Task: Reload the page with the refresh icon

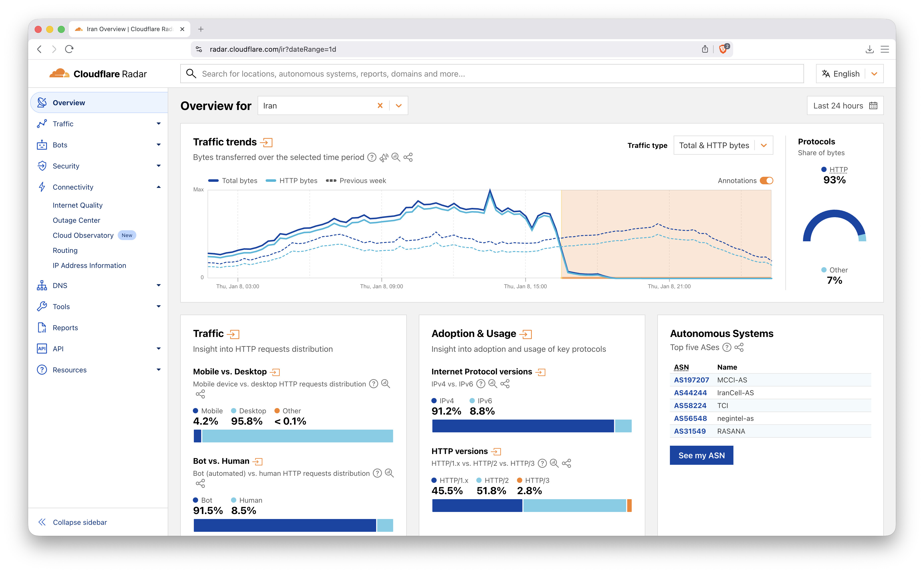Action: 69,49
